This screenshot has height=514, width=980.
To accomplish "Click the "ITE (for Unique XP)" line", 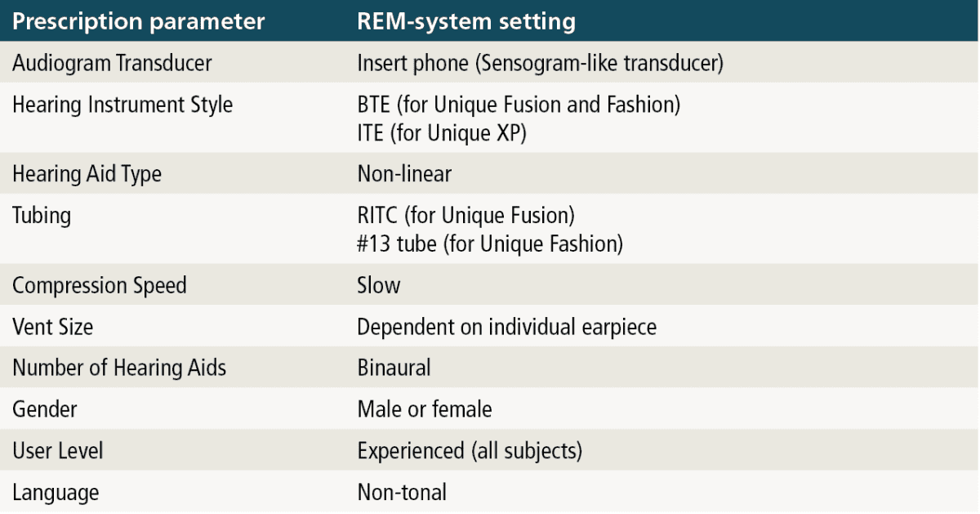I will 442,132.
